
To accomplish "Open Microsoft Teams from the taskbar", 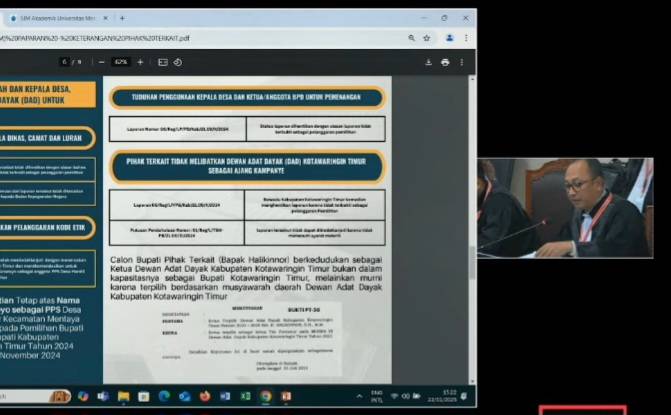I will [103, 397].
